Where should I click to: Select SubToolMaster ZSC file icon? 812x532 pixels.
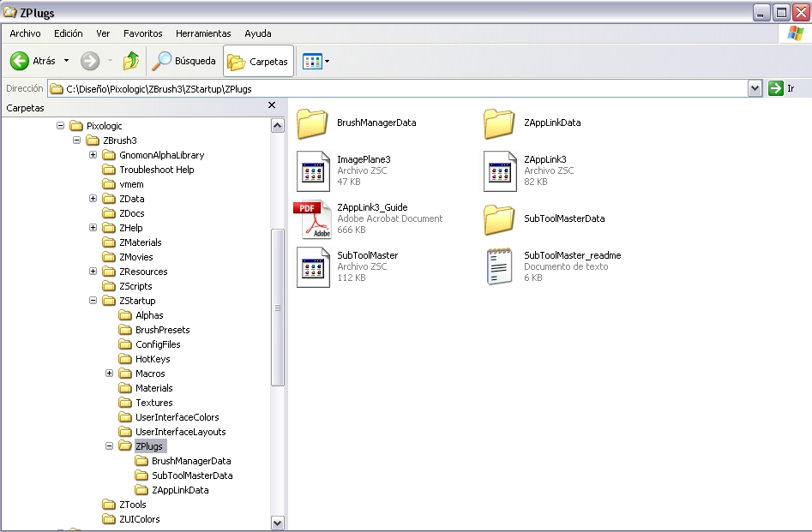click(x=313, y=267)
